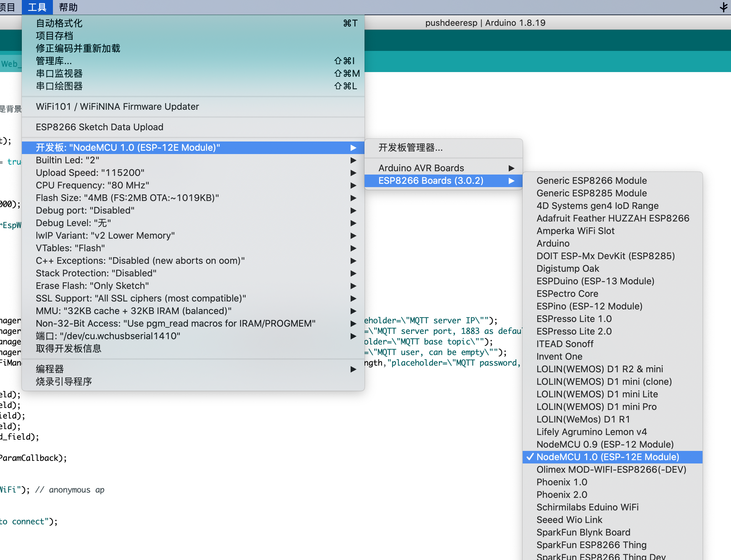The image size is (731, 560).
Task: Select ESPDuino (ESP-13 Module)
Action: tap(613, 281)
